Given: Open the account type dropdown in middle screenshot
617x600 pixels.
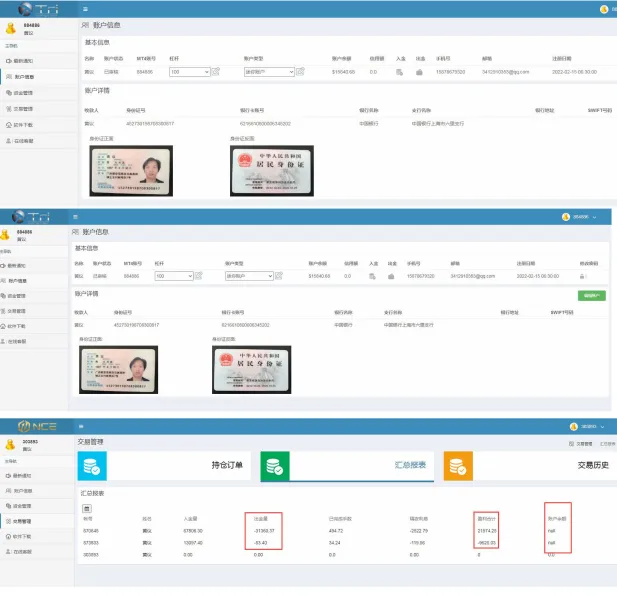Looking at the screenshot, I should (249, 276).
